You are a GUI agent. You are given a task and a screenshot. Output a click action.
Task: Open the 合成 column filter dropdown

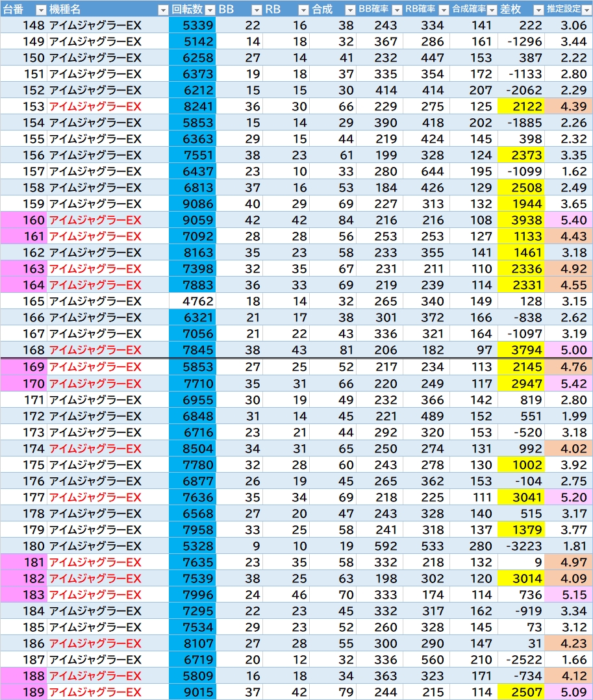pos(351,9)
